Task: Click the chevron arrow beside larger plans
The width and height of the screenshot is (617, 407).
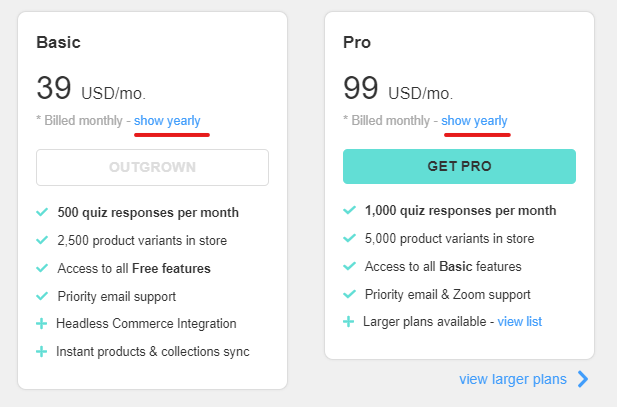Action: (x=583, y=379)
